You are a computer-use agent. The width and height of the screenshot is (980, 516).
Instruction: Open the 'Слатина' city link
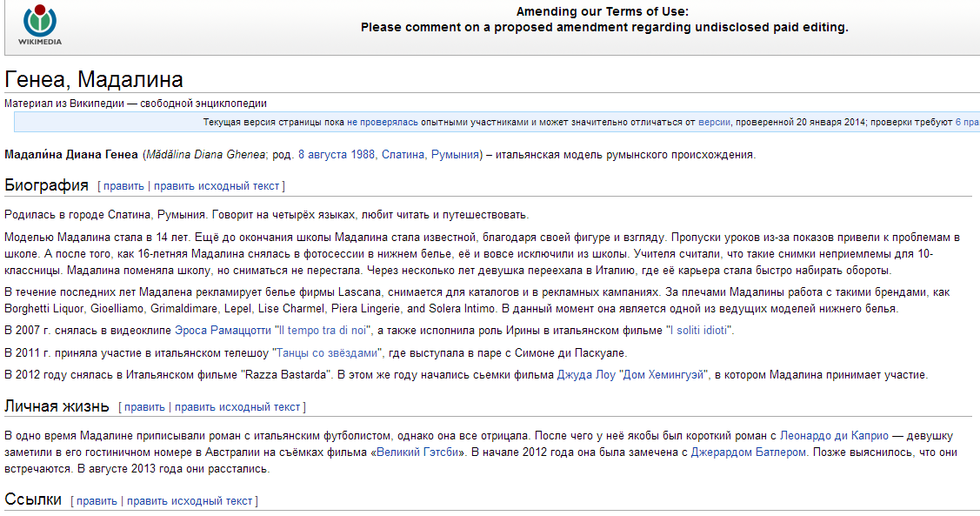point(403,155)
